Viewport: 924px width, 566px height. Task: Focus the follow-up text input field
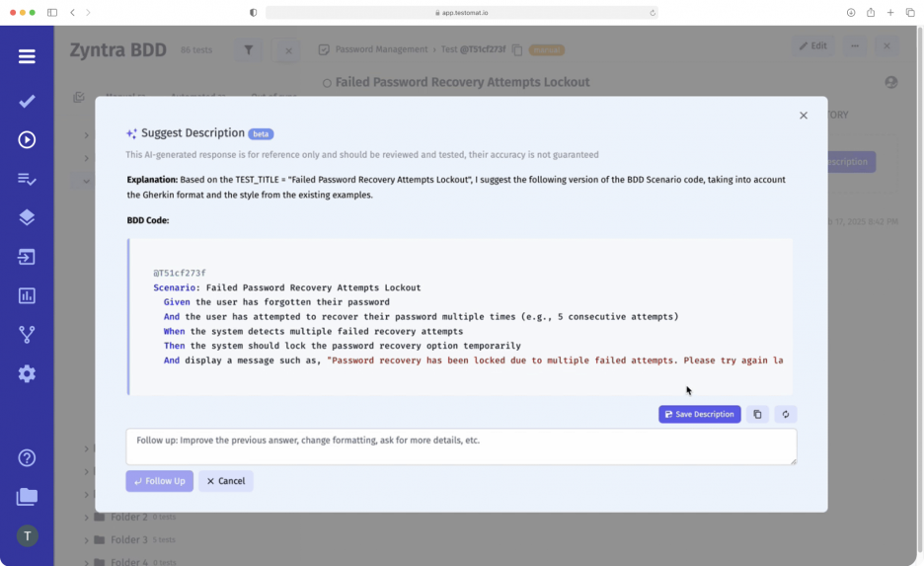click(460, 446)
